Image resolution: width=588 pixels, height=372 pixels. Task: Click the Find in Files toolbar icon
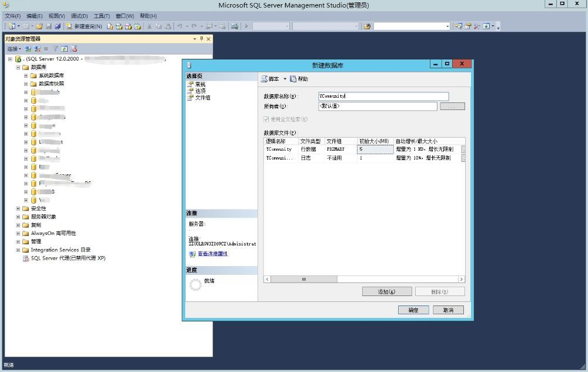click(367, 26)
